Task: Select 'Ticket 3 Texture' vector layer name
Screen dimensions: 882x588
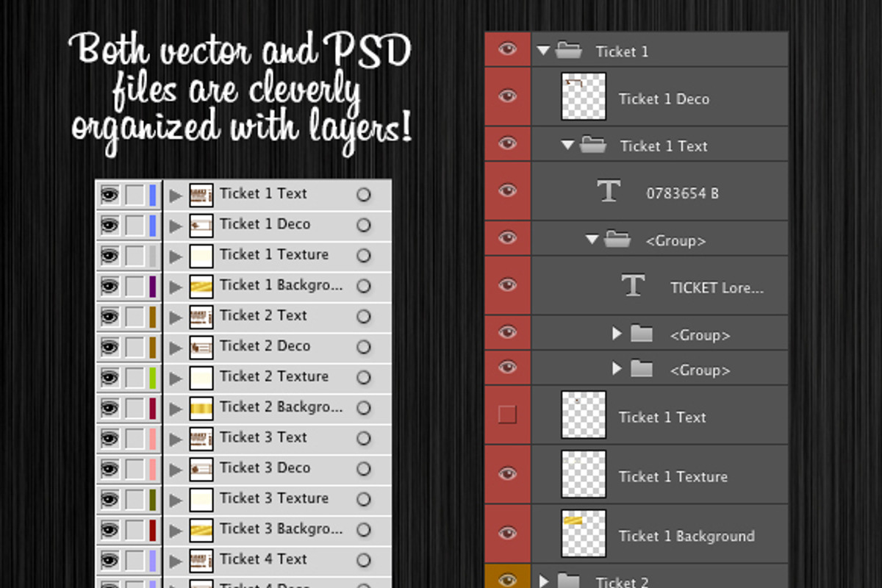Action: coord(273,498)
